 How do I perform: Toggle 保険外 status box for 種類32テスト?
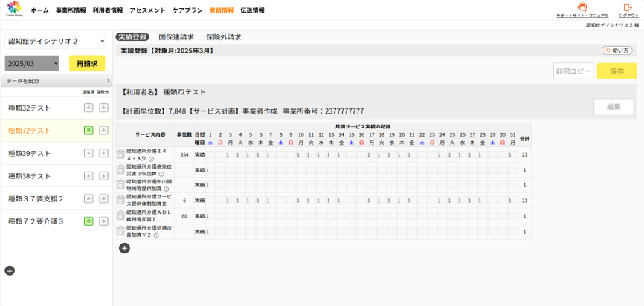103,108
